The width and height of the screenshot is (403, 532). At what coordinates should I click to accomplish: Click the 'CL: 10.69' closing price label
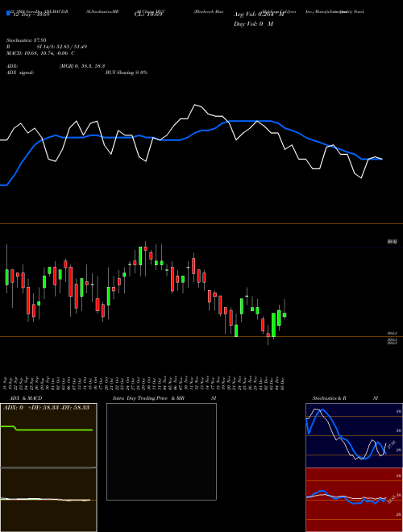point(148,15)
